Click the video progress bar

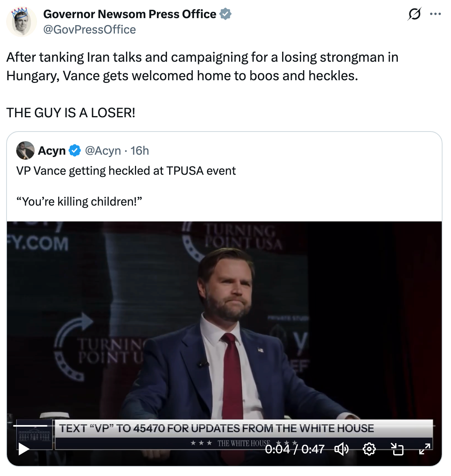pyautogui.click(x=224, y=426)
